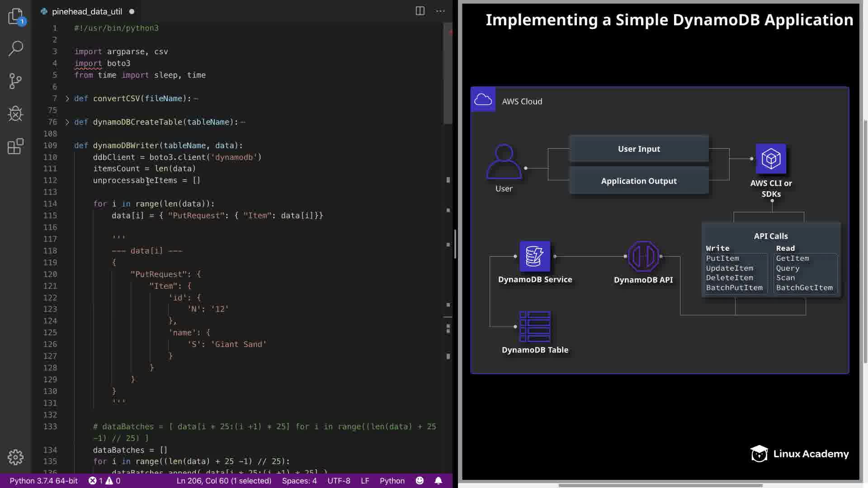This screenshot has width=868, height=488.
Task: Open the Extensions view icon
Action: pyautogui.click(x=15, y=146)
